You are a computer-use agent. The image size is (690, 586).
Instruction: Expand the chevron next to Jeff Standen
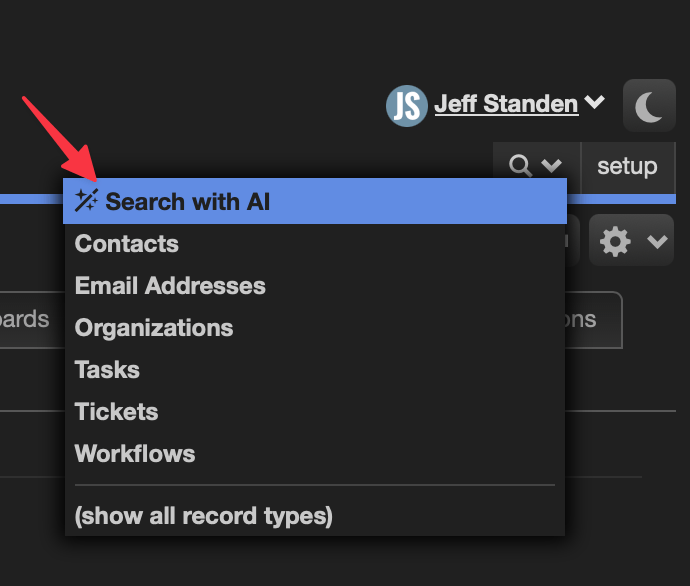coord(595,102)
